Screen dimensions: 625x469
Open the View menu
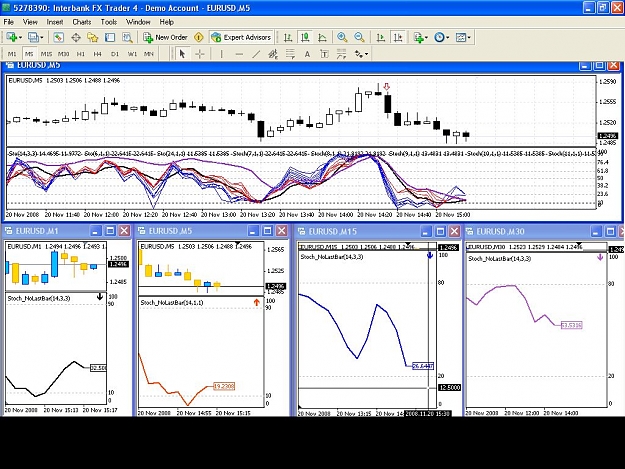30,22
